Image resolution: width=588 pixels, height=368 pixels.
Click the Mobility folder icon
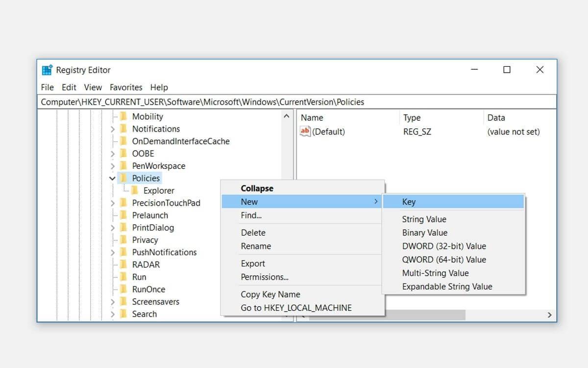tap(123, 116)
